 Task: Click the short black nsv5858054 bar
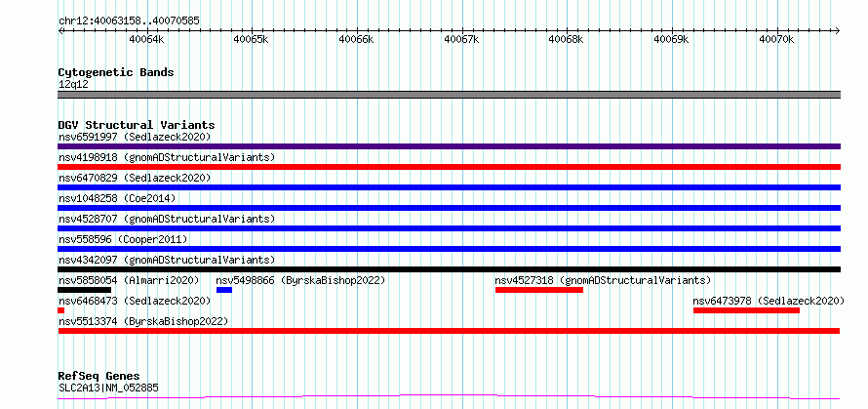(x=84, y=290)
